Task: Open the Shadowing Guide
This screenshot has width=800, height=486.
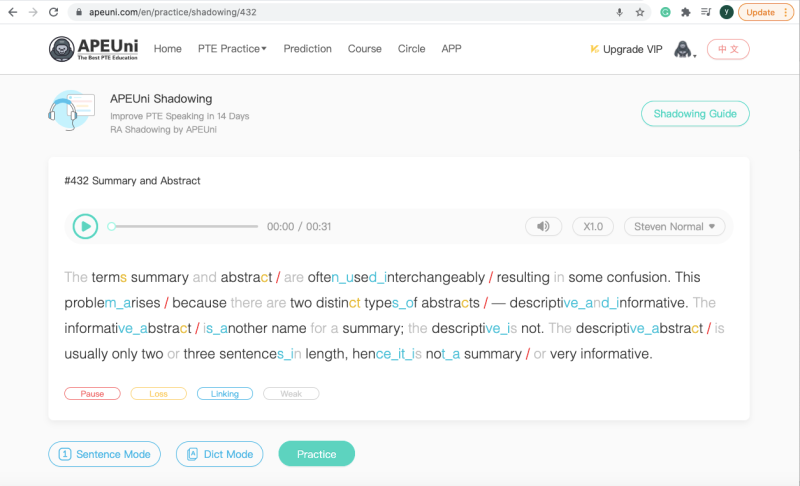Action: pyautogui.click(x=695, y=114)
